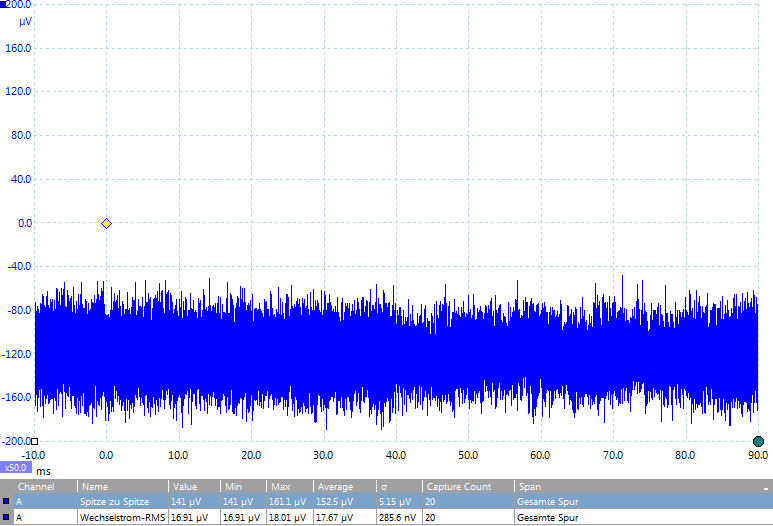Click Gesamte Spur in the Wechselstrom-RMS row
773x526 pixels.
tap(547, 518)
